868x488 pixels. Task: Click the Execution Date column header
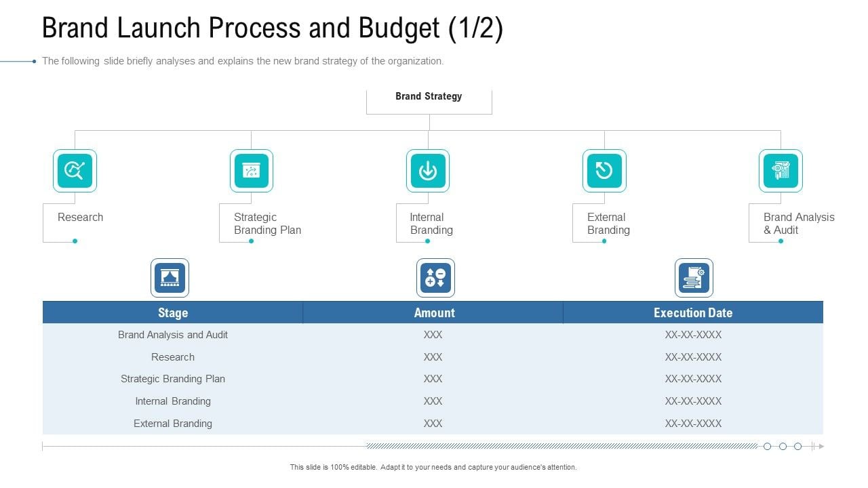[x=693, y=312]
